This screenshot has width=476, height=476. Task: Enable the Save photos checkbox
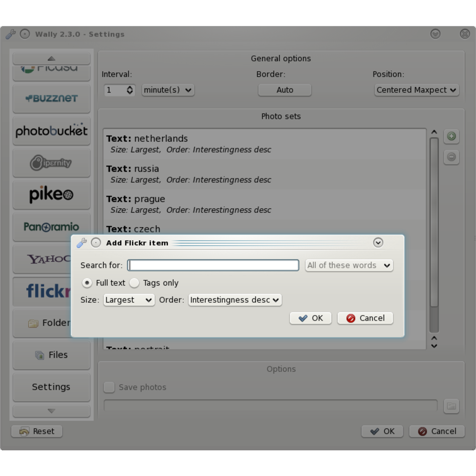[x=109, y=387]
